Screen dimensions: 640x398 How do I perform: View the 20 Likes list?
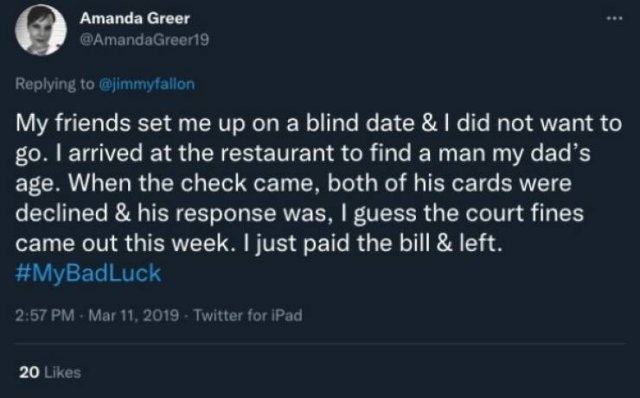[x=50, y=372]
